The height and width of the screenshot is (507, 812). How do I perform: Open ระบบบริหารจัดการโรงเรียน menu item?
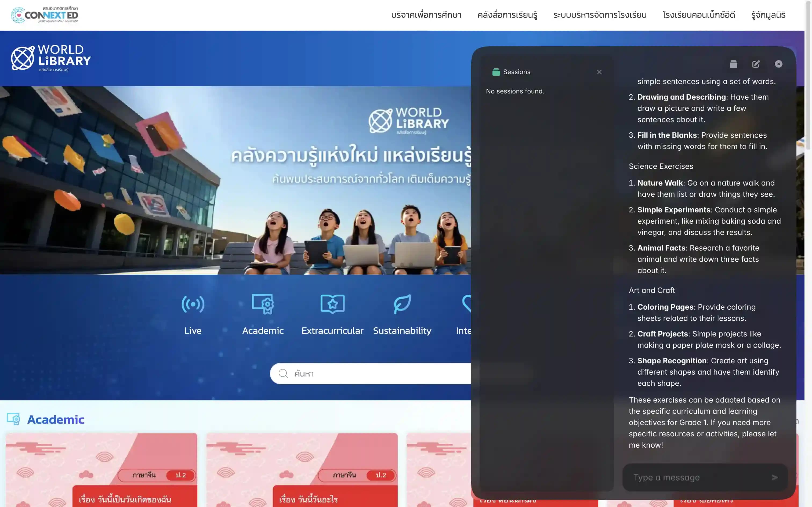click(x=600, y=15)
